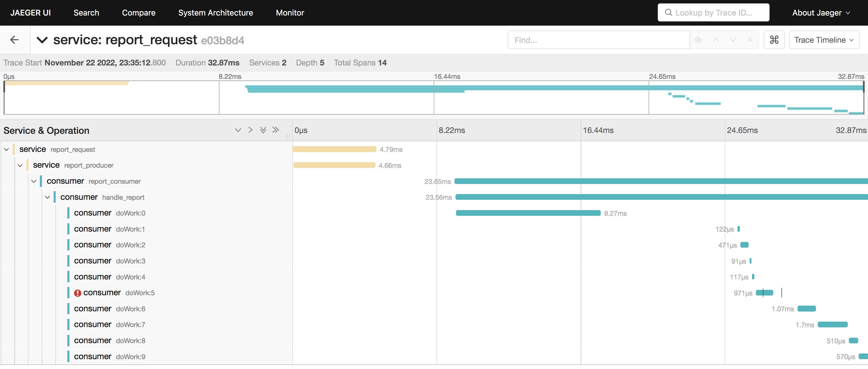Go to the Compare page
The height and width of the screenshot is (369, 868).
[x=139, y=13]
